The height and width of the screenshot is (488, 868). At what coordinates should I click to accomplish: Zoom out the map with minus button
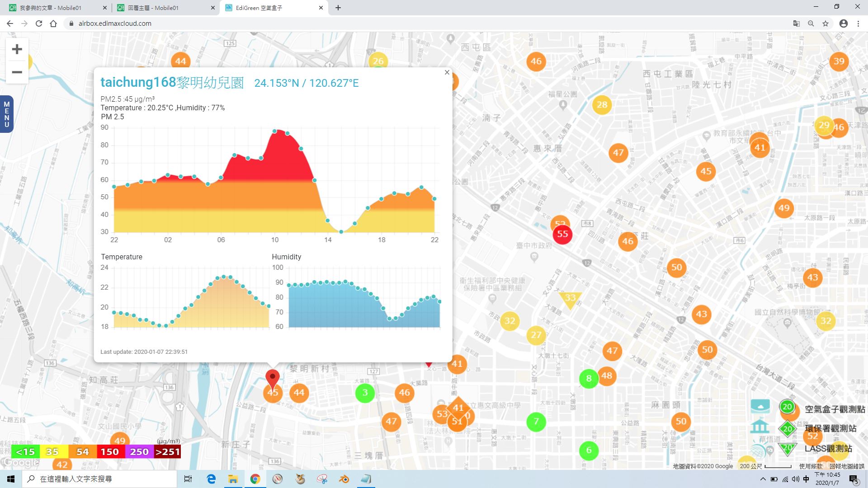click(17, 72)
